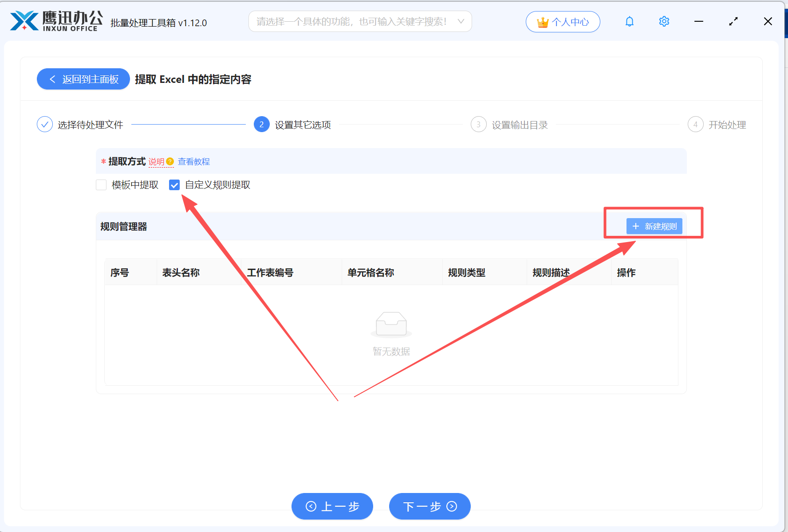This screenshot has width=788, height=532.
Task: Open the settings gear icon
Action: pos(664,21)
